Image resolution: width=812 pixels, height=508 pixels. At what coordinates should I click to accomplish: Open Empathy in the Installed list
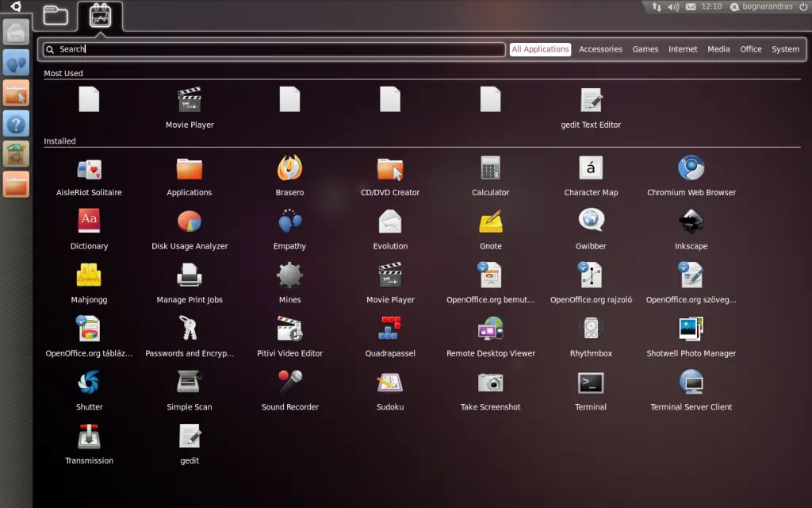(289, 230)
